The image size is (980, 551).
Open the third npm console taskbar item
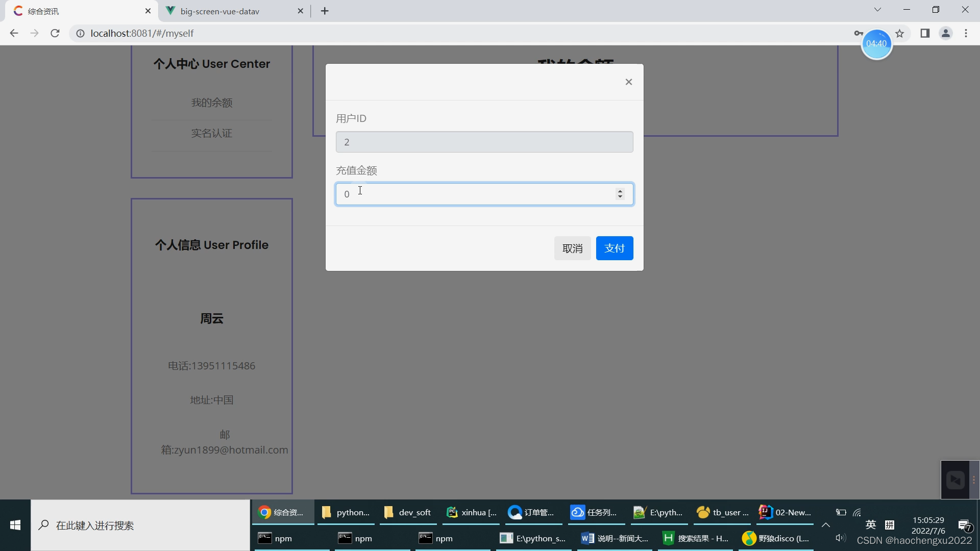click(x=452, y=538)
